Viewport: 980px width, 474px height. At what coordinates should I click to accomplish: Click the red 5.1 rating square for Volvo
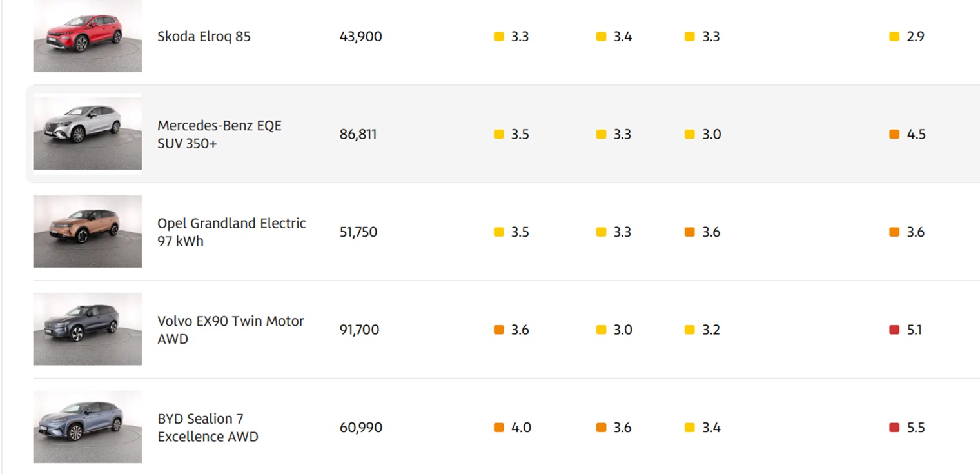click(894, 330)
